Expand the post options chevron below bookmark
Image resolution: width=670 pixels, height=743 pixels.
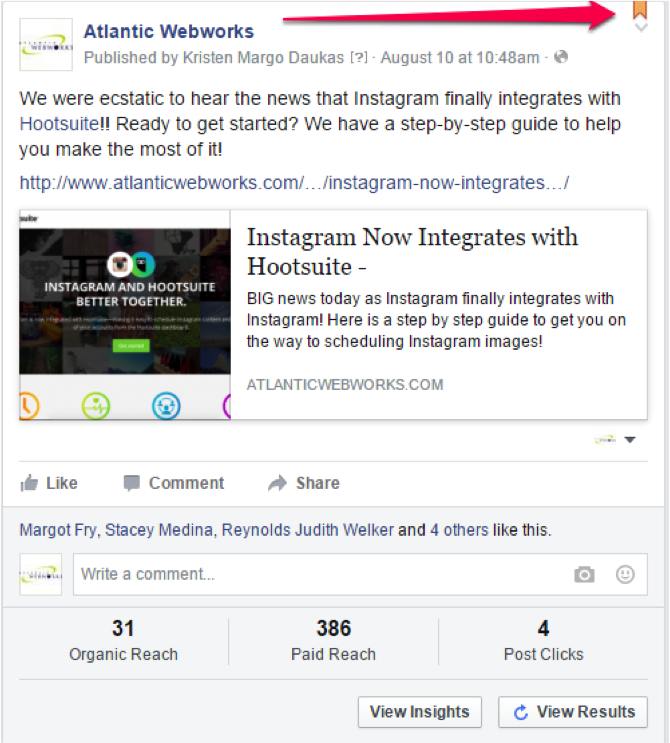coord(641,27)
